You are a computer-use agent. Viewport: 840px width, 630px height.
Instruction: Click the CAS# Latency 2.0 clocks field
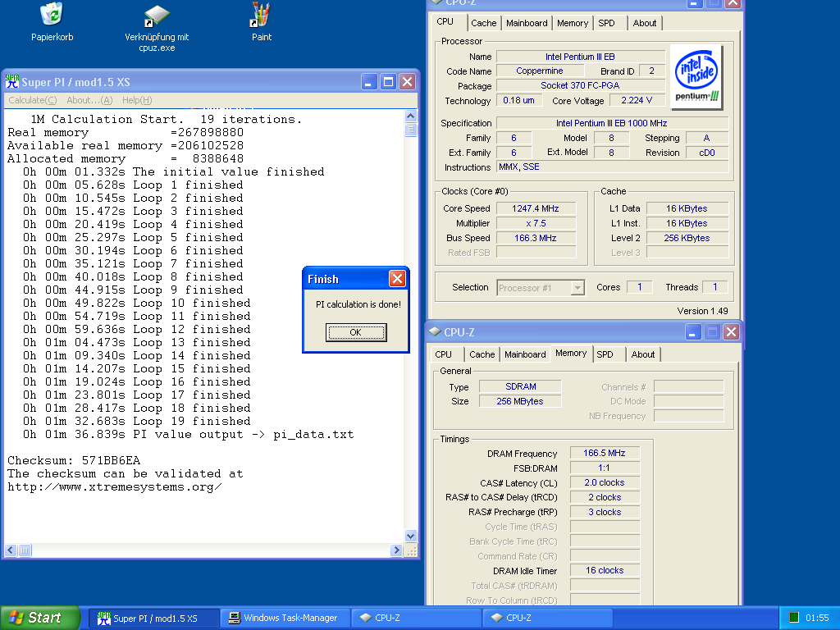pos(605,482)
